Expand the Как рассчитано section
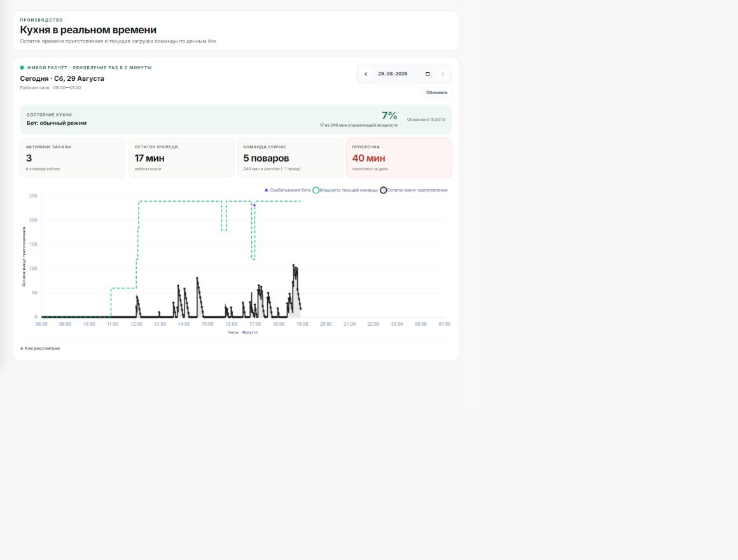Screen dimensions: 738x560 pyautogui.click(x=40, y=349)
